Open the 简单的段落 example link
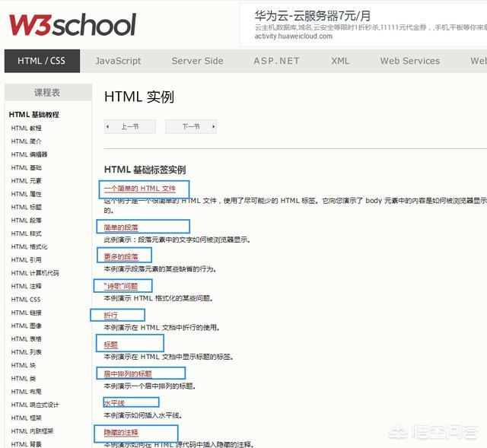The height and width of the screenshot is (448, 487). click(x=121, y=227)
